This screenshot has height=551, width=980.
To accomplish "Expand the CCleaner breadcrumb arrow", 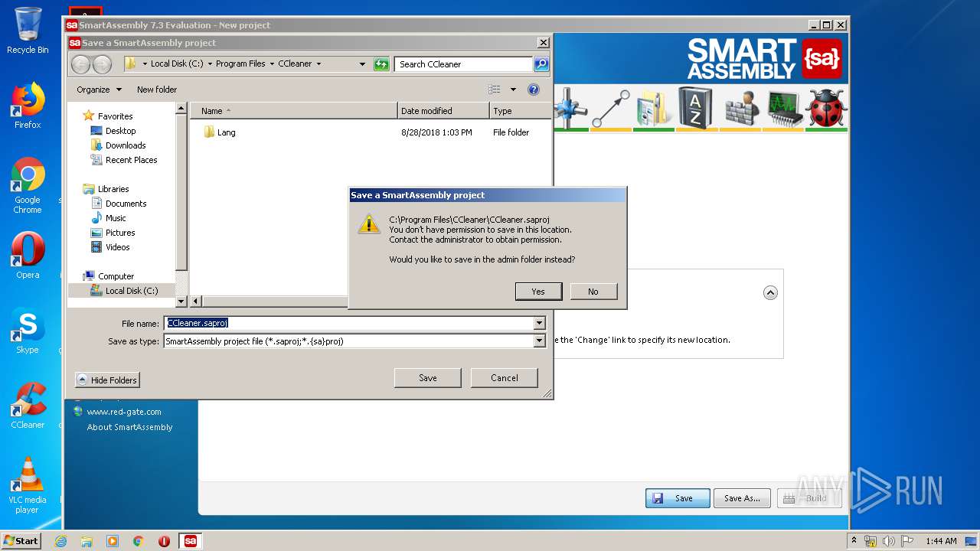I will [x=318, y=64].
